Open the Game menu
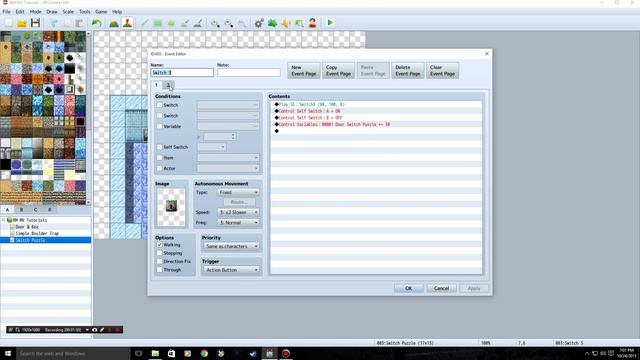The width and height of the screenshot is (640, 360). tap(101, 12)
